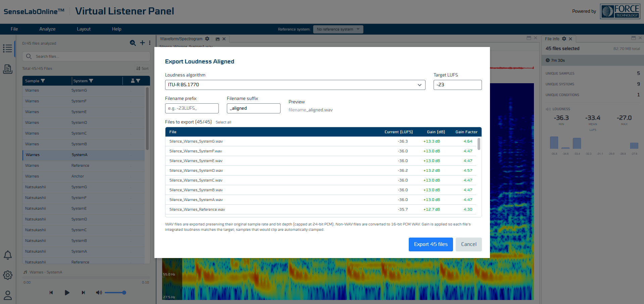Open user profile icon
Image resolution: width=644 pixels, height=304 pixels.
point(8,295)
